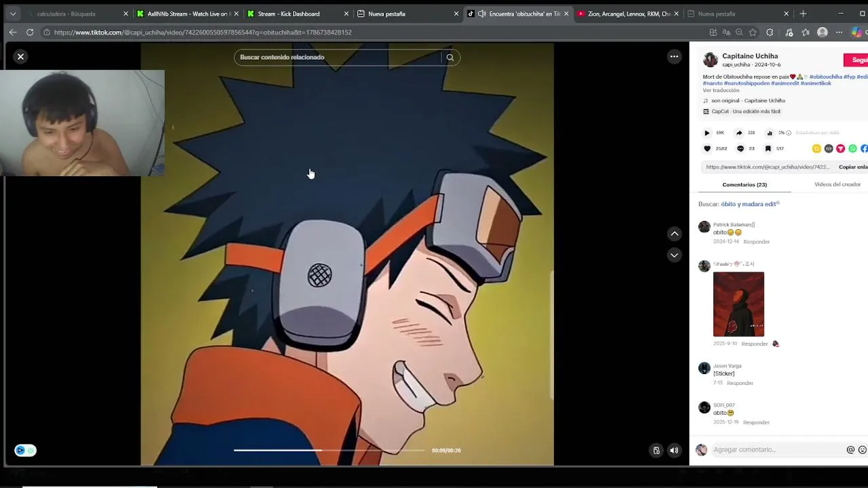Switch to the Stream - Kick Dashboard tab
This screenshot has width=868, height=488.
pyautogui.click(x=298, y=14)
